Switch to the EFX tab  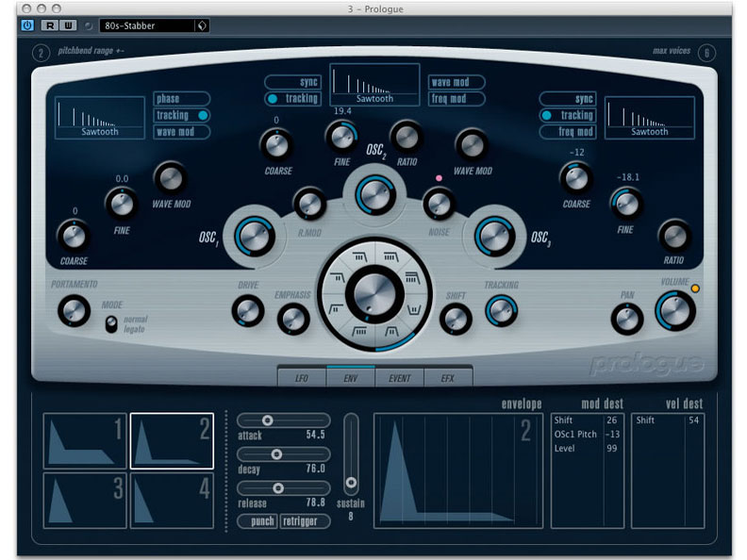448,378
